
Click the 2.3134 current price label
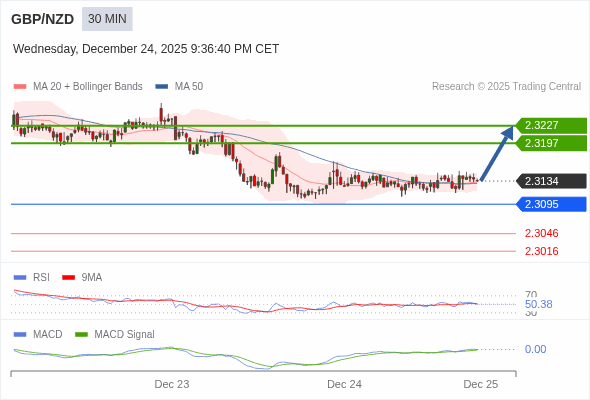pyautogui.click(x=551, y=181)
